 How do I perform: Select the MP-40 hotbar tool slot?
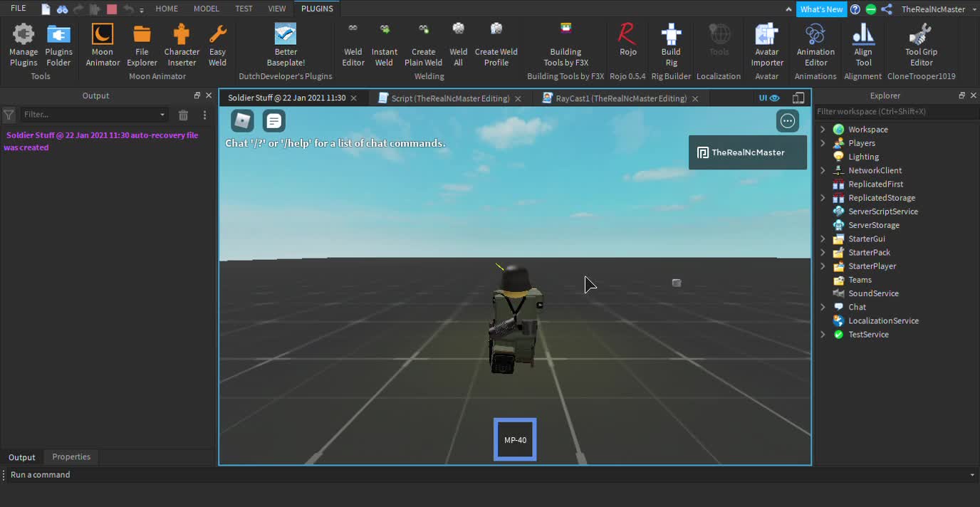515,439
